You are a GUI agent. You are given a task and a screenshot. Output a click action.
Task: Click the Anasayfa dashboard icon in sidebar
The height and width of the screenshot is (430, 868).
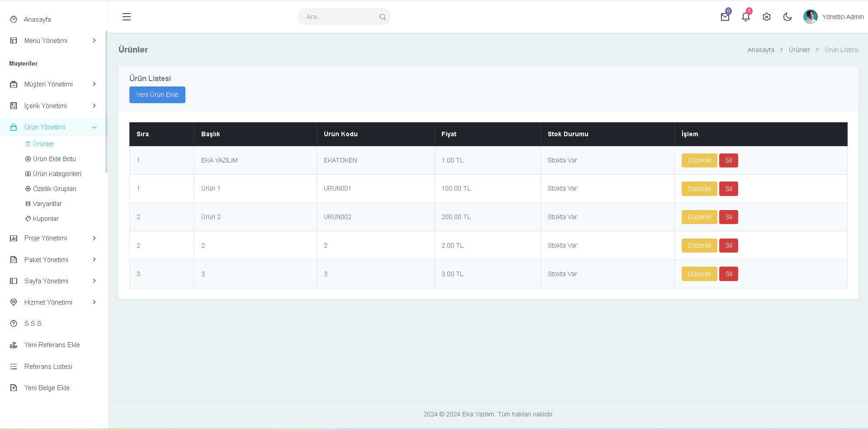tap(14, 19)
